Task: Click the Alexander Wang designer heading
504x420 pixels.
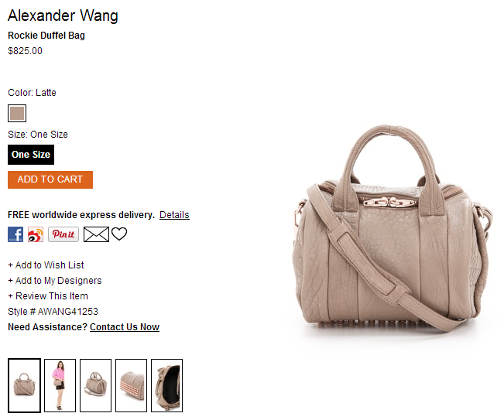Action: 63,15
